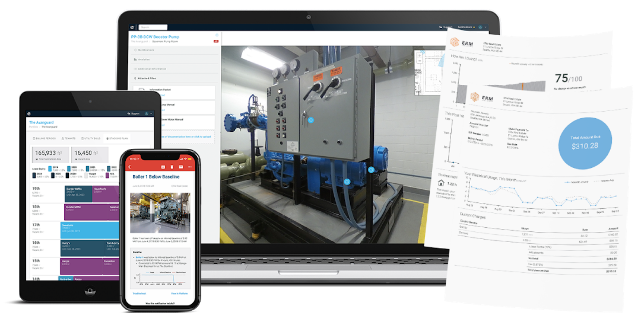Click the red OFF status badge

[216, 41]
